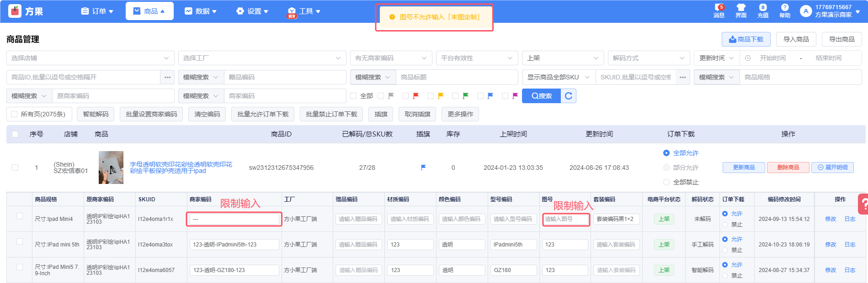Click the 智能解码 button

click(x=96, y=114)
